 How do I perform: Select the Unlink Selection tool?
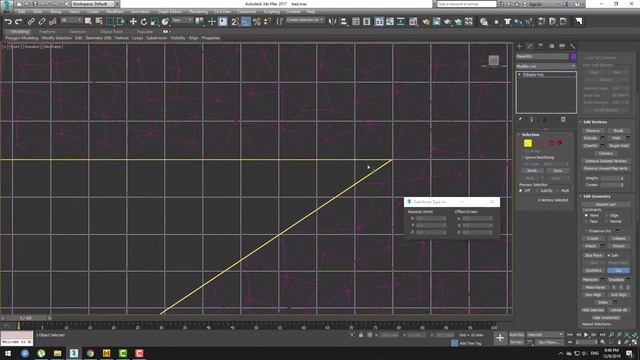(x=42, y=21)
